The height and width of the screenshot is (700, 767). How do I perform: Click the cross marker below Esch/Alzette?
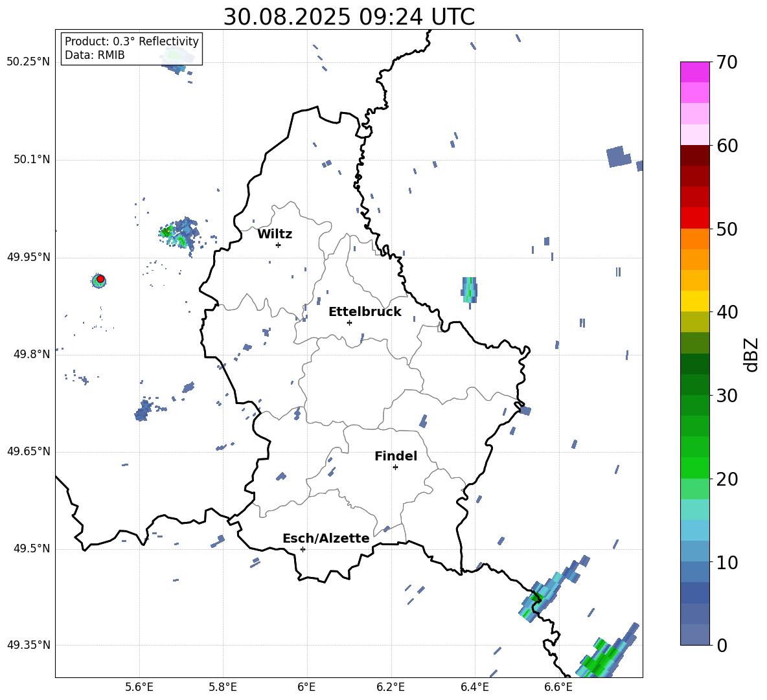click(x=303, y=549)
